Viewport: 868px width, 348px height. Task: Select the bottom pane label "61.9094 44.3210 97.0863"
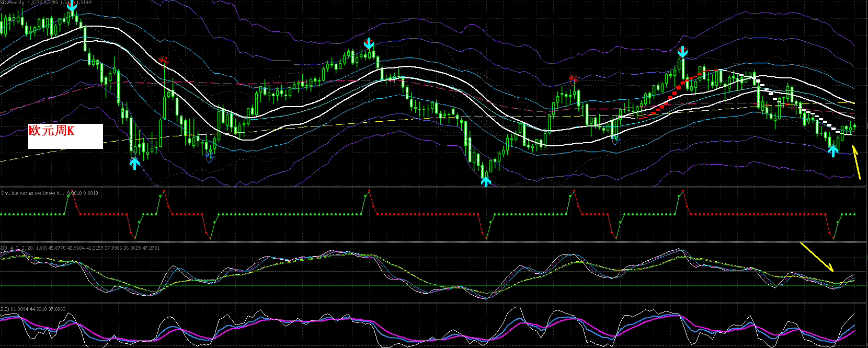click(38, 309)
